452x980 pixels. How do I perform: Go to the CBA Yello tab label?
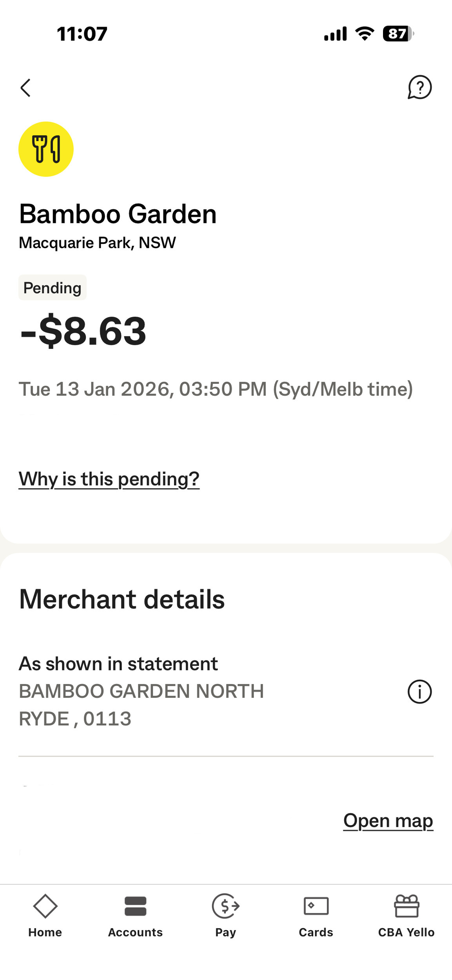[x=407, y=932]
